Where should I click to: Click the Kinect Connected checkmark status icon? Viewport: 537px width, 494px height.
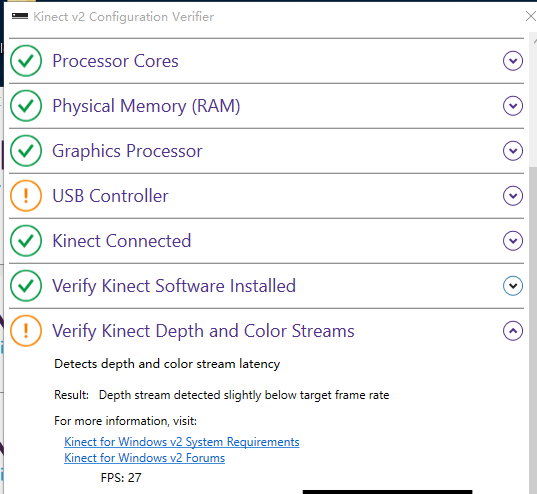click(26, 240)
